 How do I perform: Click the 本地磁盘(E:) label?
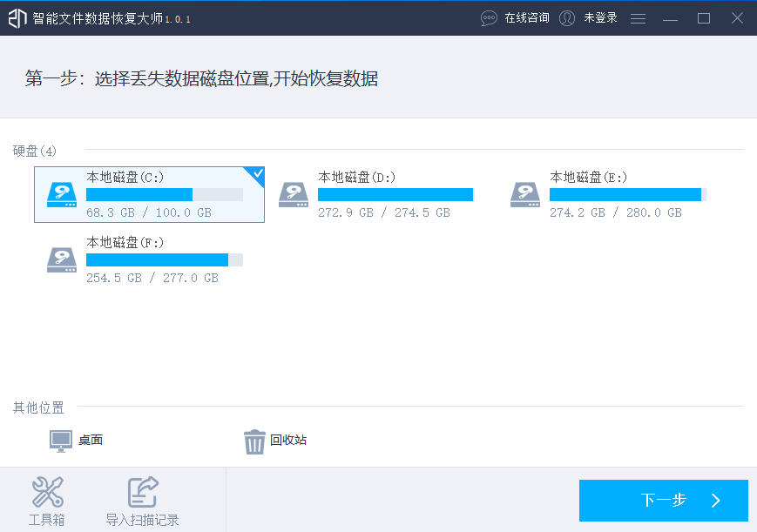point(589,177)
